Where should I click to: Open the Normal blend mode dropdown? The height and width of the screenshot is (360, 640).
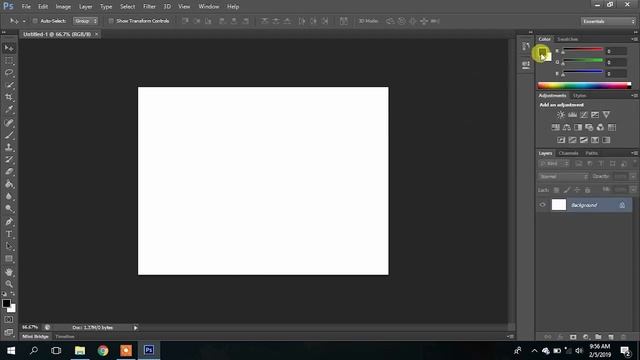[563, 177]
